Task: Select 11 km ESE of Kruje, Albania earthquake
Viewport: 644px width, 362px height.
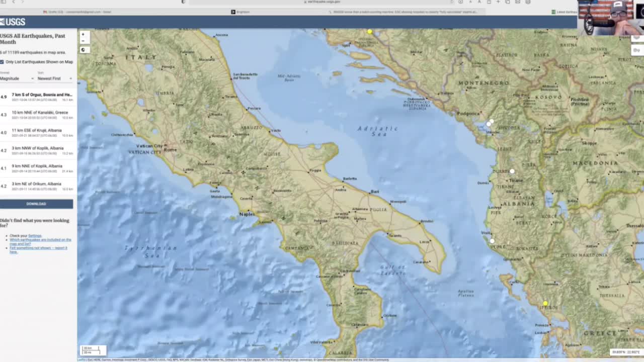Action: pos(38,132)
